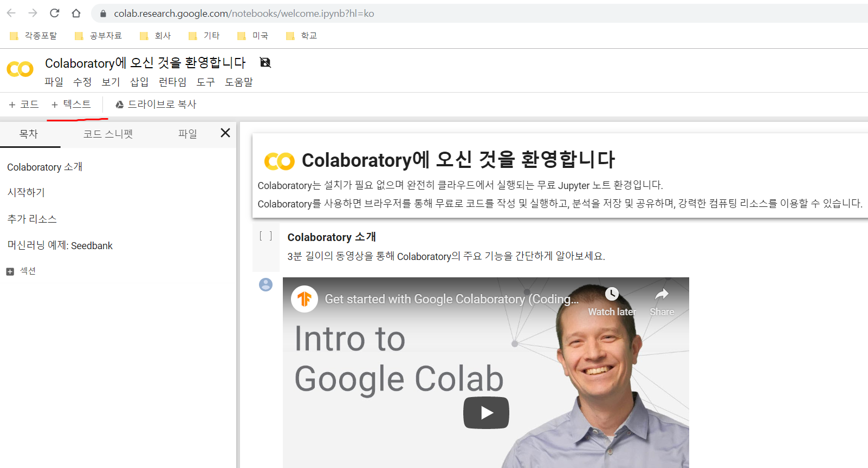Open the 학교 bookmark folder
This screenshot has width=868, height=468.
pos(302,36)
